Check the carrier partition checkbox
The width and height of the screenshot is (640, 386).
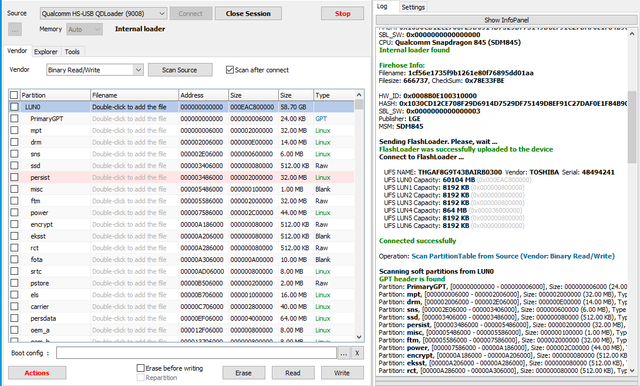(x=14, y=306)
